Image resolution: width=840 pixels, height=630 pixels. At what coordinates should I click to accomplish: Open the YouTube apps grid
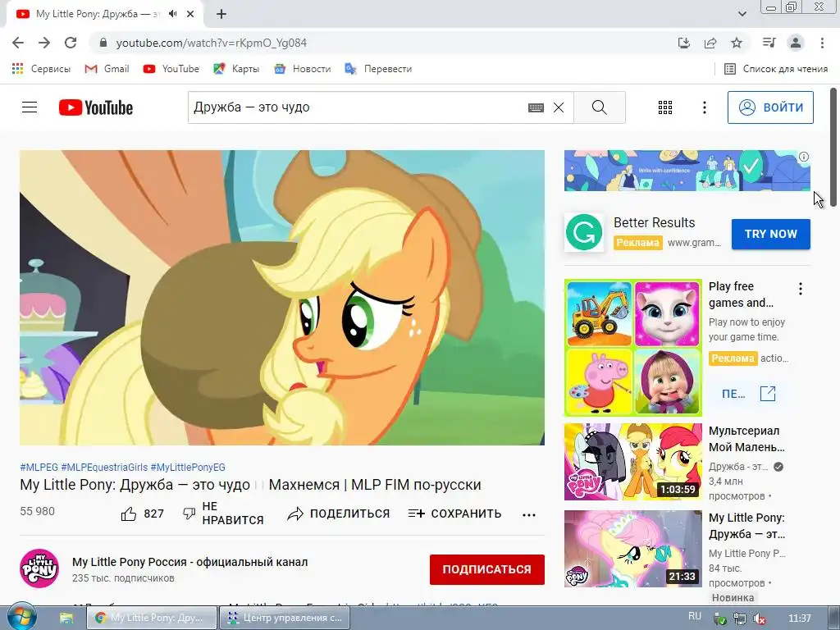pyautogui.click(x=664, y=107)
